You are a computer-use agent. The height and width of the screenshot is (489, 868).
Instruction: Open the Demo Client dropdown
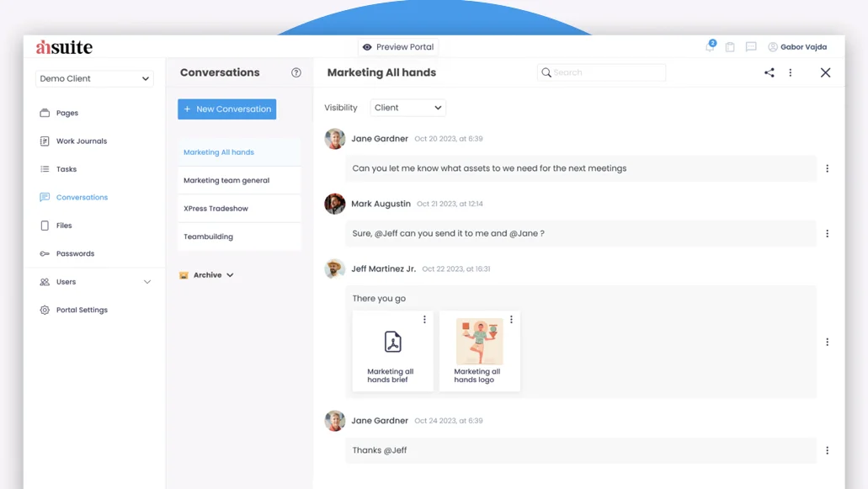pyautogui.click(x=94, y=78)
